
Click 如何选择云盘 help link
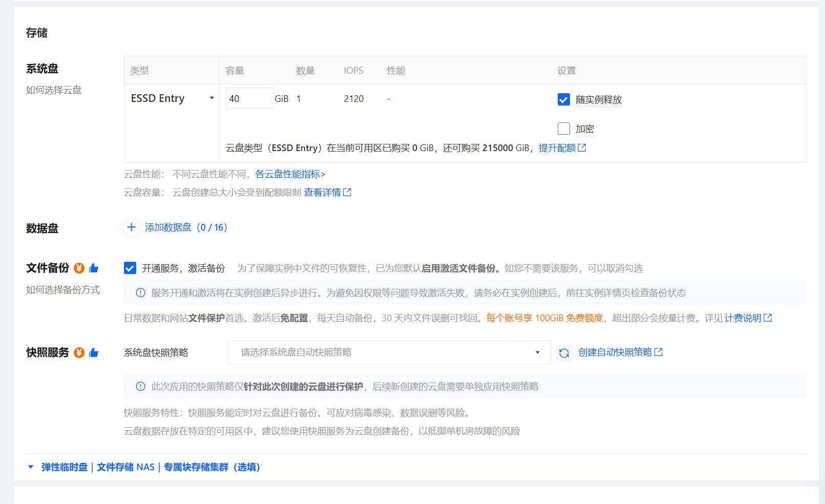[x=54, y=90]
